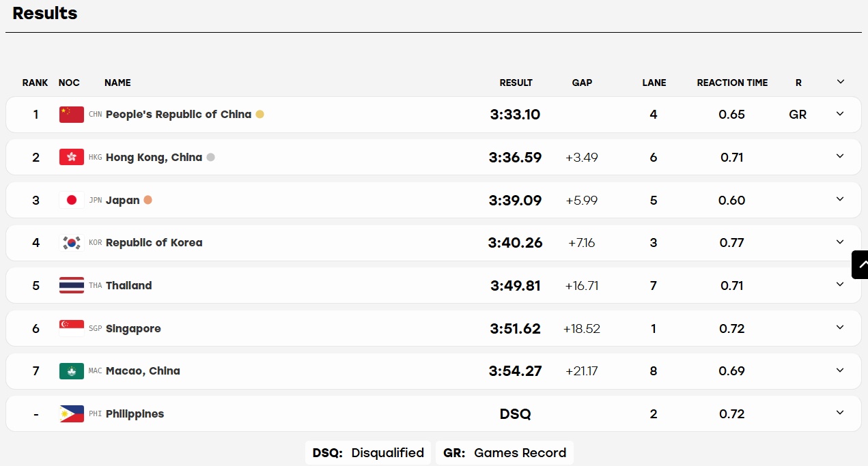The image size is (868, 466).
Task: Click the Japan flag icon
Action: coord(72,200)
